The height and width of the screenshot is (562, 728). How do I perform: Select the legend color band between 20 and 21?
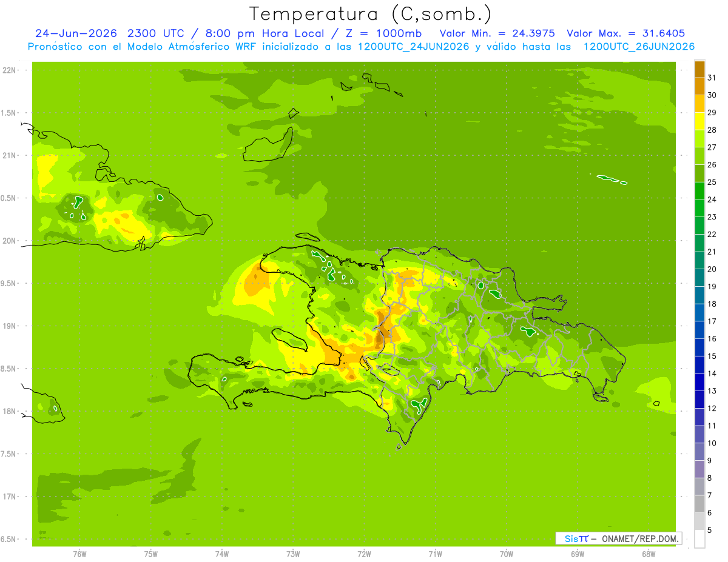(699, 261)
